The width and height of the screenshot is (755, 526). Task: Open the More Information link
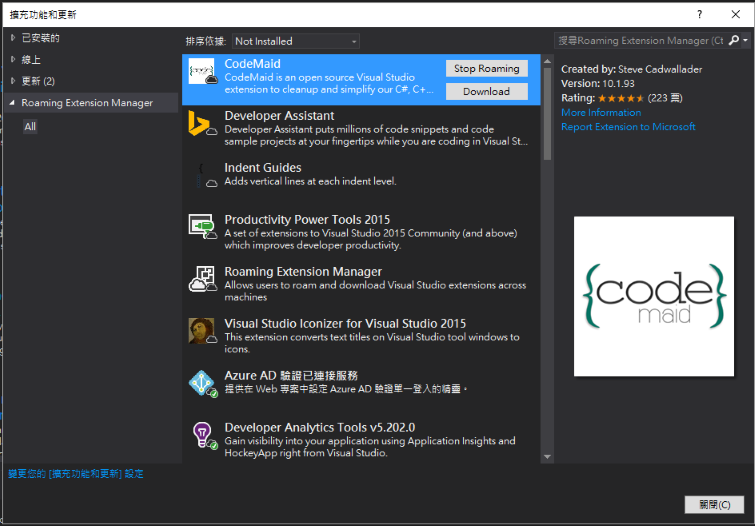click(x=601, y=113)
